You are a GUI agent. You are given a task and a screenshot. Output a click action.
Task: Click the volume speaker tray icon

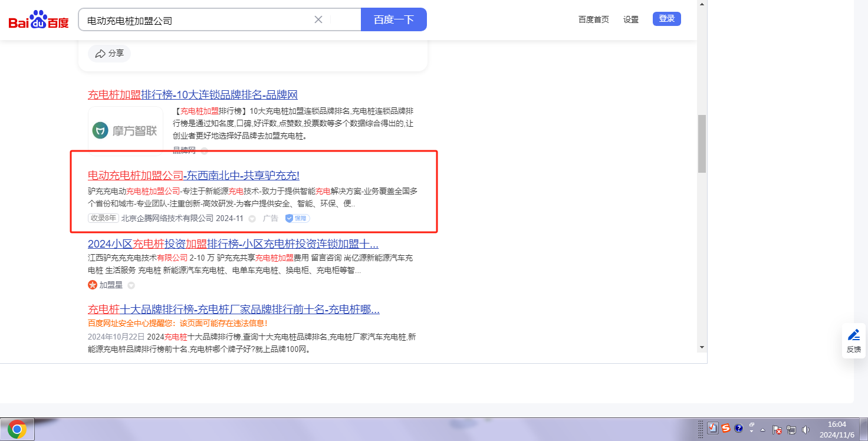tap(805, 430)
